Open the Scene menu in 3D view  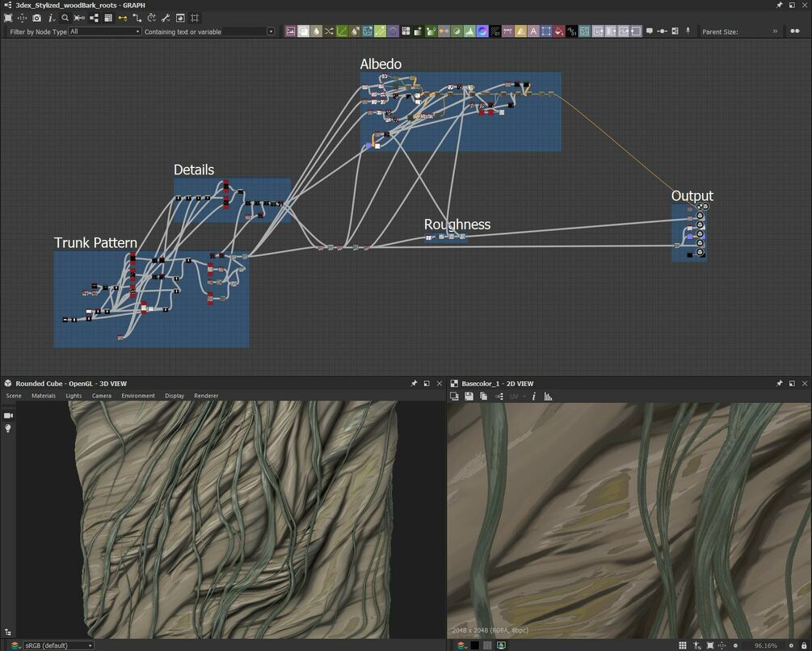tap(14, 396)
